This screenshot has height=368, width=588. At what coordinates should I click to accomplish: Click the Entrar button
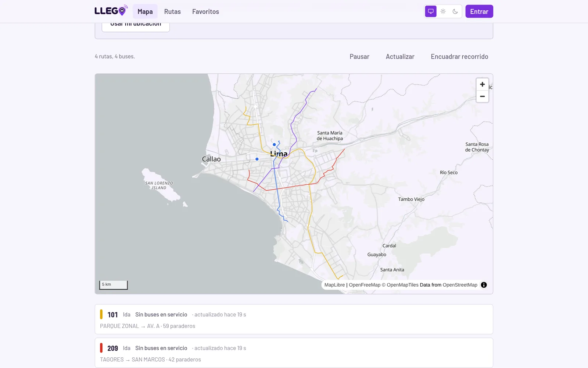tap(479, 11)
